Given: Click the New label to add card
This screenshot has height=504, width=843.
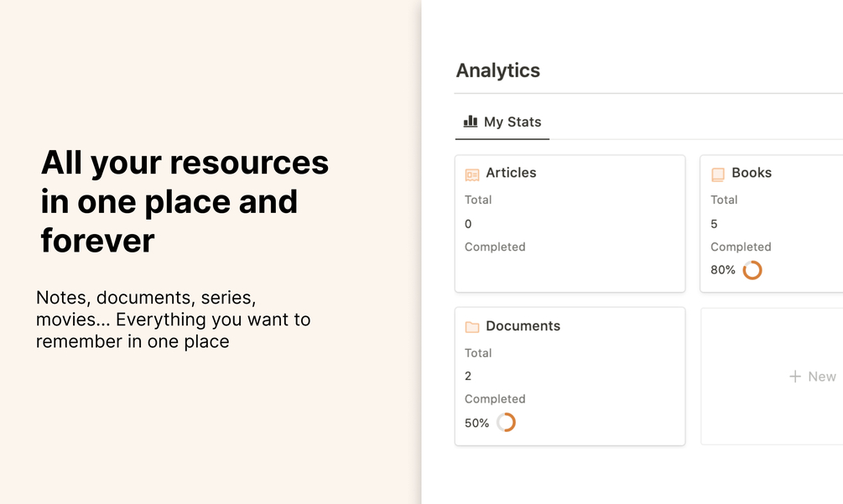Looking at the screenshot, I should point(822,377).
